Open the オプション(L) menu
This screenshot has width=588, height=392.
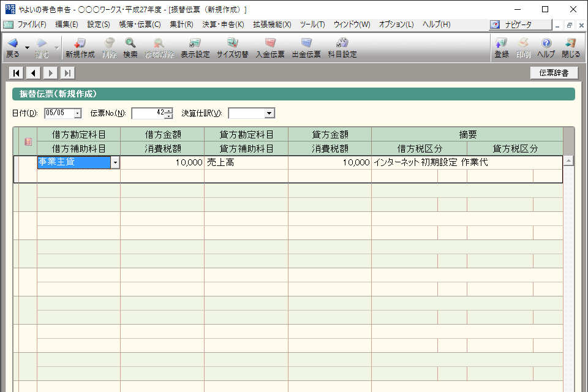[x=396, y=24]
